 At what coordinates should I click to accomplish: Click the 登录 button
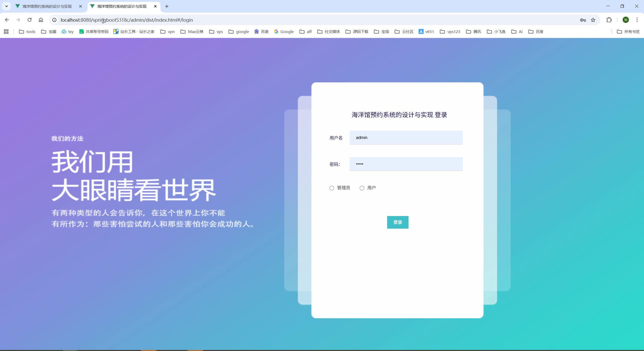pos(397,222)
